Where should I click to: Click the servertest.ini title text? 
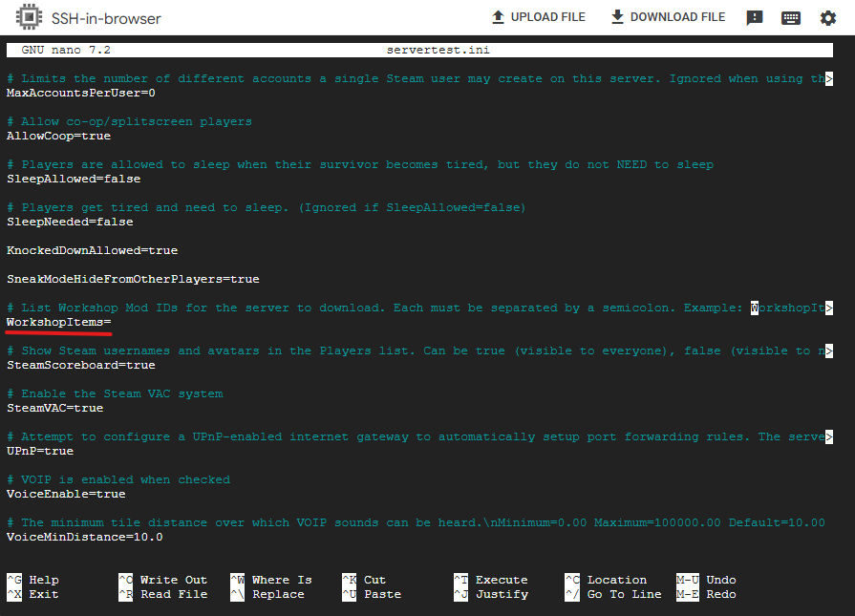[x=438, y=51]
